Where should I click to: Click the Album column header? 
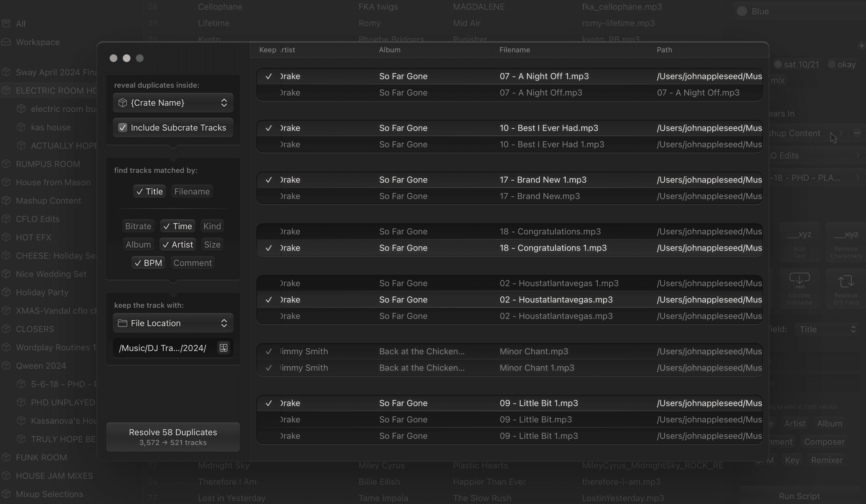point(389,50)
